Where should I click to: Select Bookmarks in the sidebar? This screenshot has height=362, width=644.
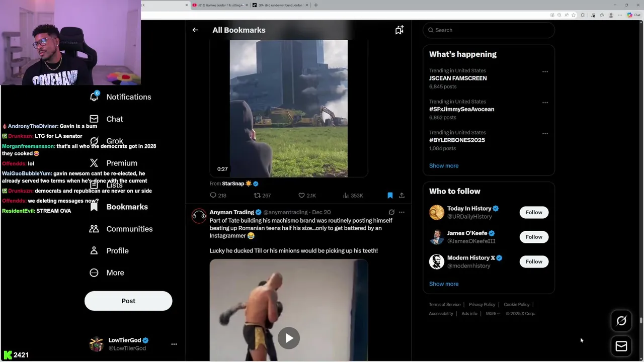click(x=119, y=207)
